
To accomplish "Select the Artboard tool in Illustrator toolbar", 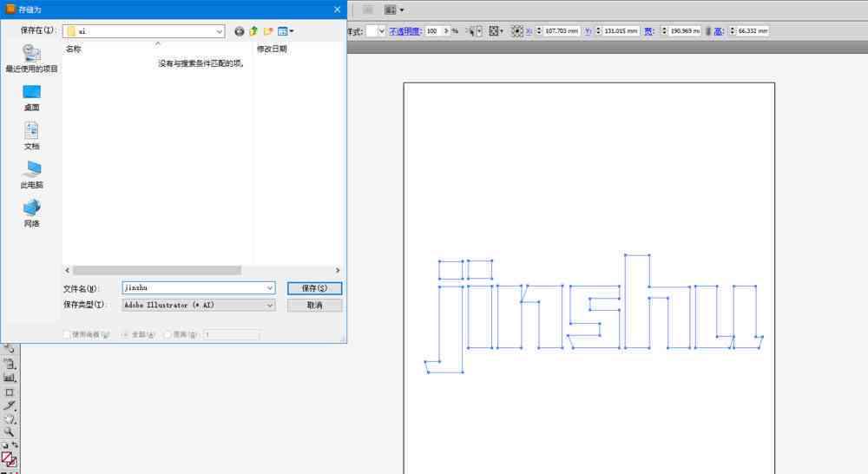I will [10, 392].
